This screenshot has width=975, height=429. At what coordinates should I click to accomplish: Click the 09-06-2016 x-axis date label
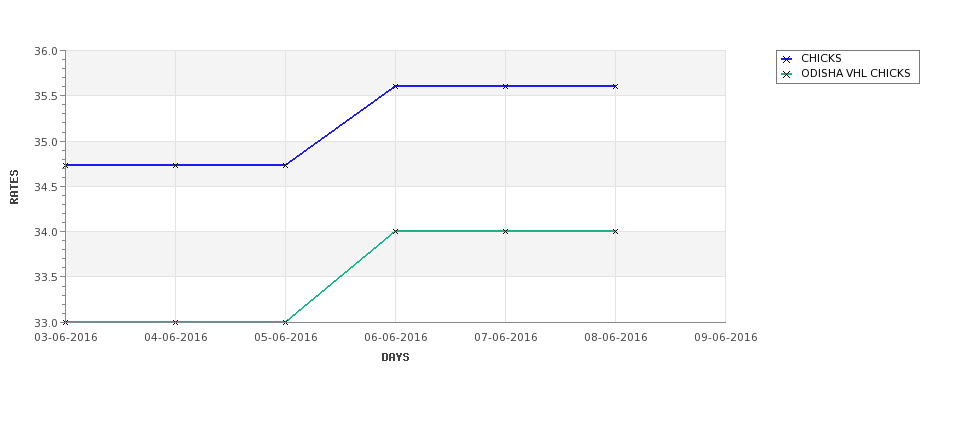click(726, 338)
